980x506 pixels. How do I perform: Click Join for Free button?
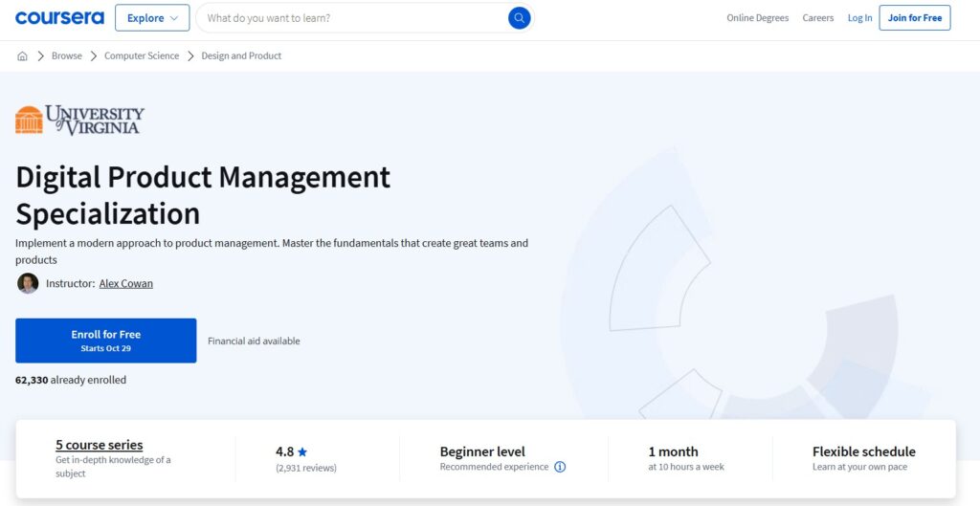(x=914, y=18)
